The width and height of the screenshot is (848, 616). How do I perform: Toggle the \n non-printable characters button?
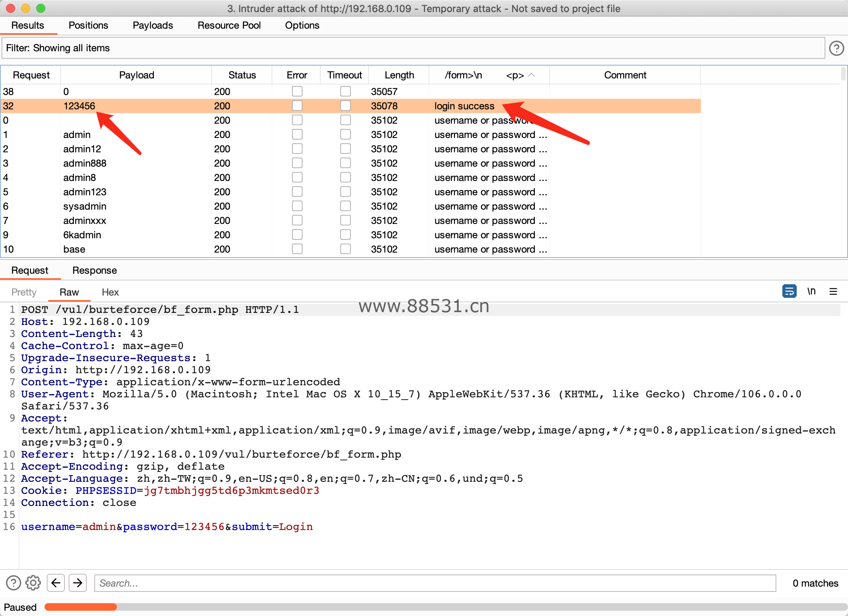coord(811,291)
